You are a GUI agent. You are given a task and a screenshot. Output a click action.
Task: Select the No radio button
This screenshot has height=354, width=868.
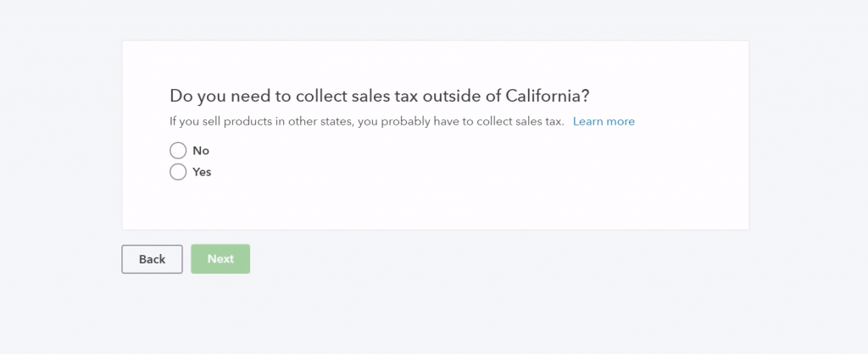coord(178,151)
